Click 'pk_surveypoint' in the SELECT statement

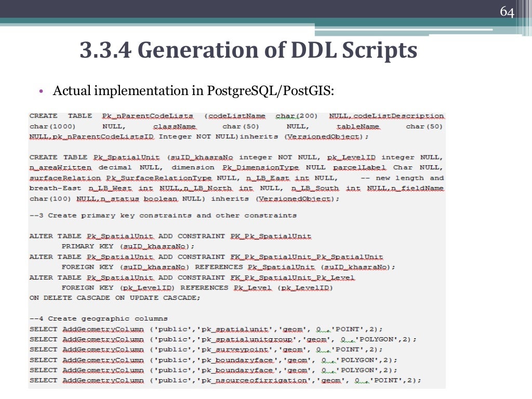click(235, 350)
